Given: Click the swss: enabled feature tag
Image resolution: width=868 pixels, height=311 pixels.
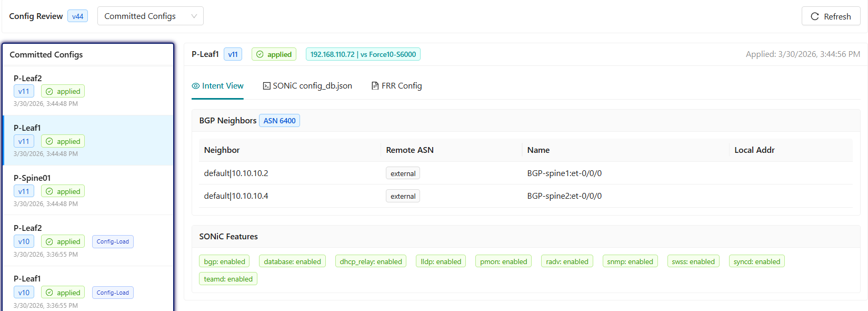Looking at the screenshot, I should [x=693, y=261].
